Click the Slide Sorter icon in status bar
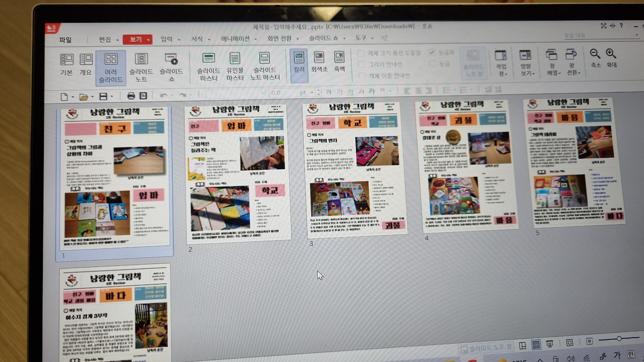 click(x=536, y=345)
